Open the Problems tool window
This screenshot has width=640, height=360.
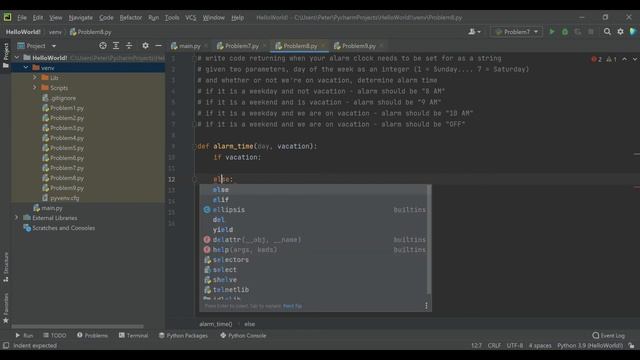92,336
